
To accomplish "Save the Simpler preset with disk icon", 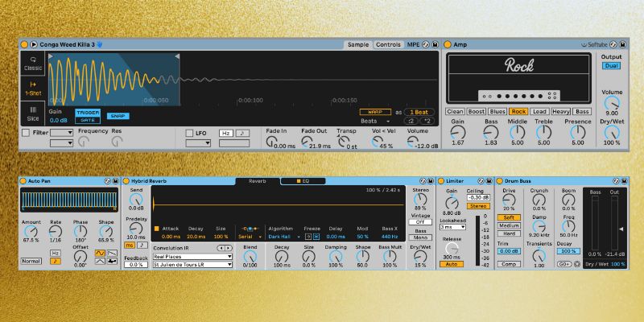I will [435, 44].
